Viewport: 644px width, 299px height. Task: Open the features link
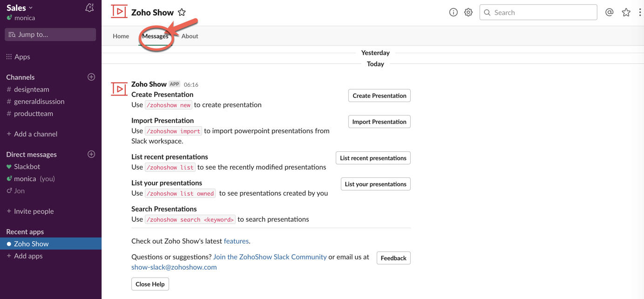pos(236,241)
